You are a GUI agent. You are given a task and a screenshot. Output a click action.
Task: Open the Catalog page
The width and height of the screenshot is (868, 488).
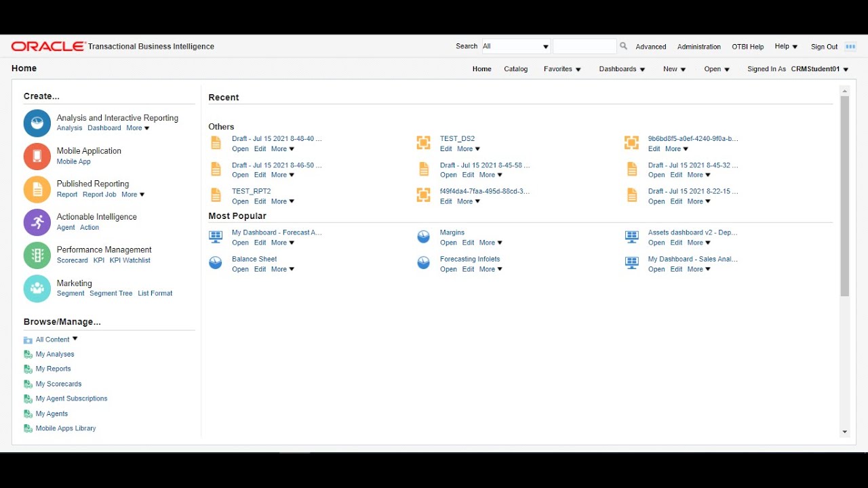516,69
